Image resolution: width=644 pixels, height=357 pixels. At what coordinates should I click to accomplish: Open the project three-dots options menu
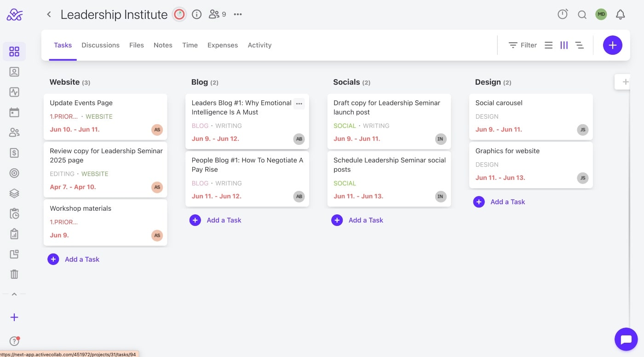click(237, 14)
